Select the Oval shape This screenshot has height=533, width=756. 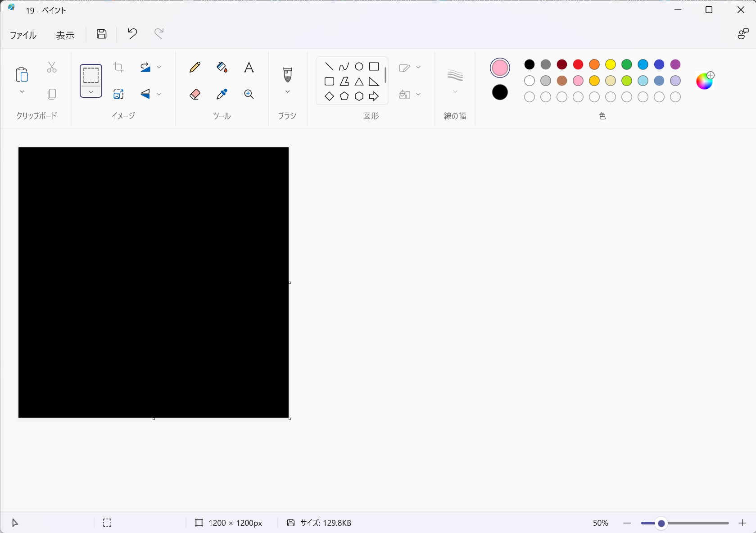[359, 66]
